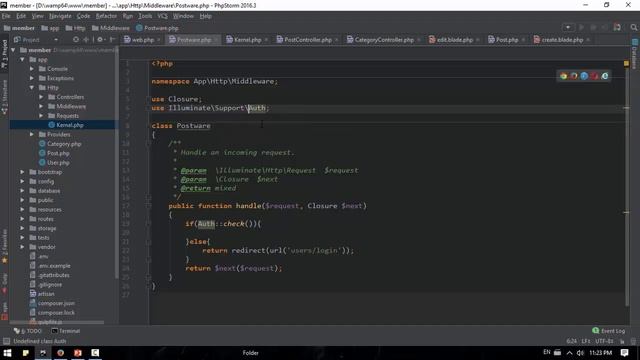Screen dimensions: 640x360
Task: Click the Hide Project panel icon
Action: [112, 40]
